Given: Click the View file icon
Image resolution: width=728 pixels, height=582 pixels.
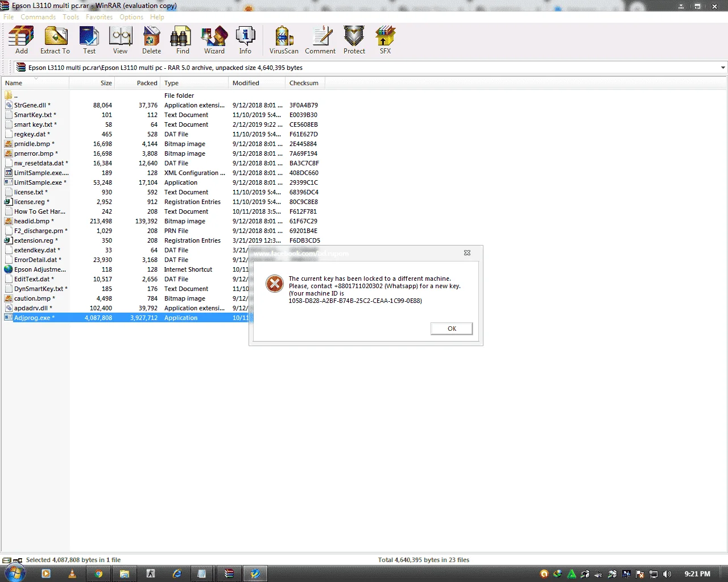Looking at the screenshot, I should coord(121,40).
